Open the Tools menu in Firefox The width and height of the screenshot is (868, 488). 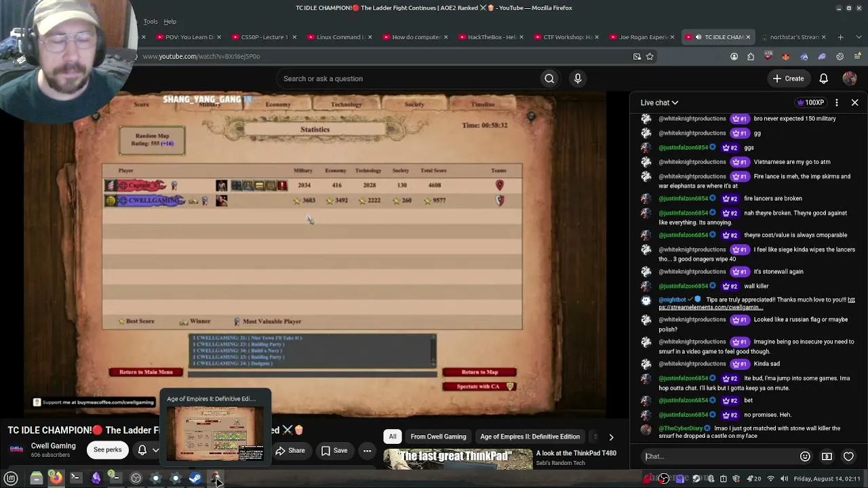pyautogui.click(x=151, y=22)
